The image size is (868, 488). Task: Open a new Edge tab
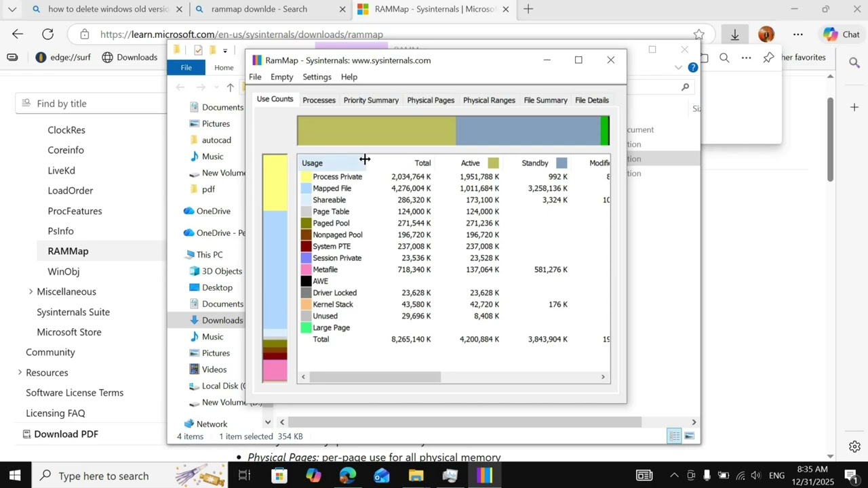pyautogui.click(x=528, y=9)
